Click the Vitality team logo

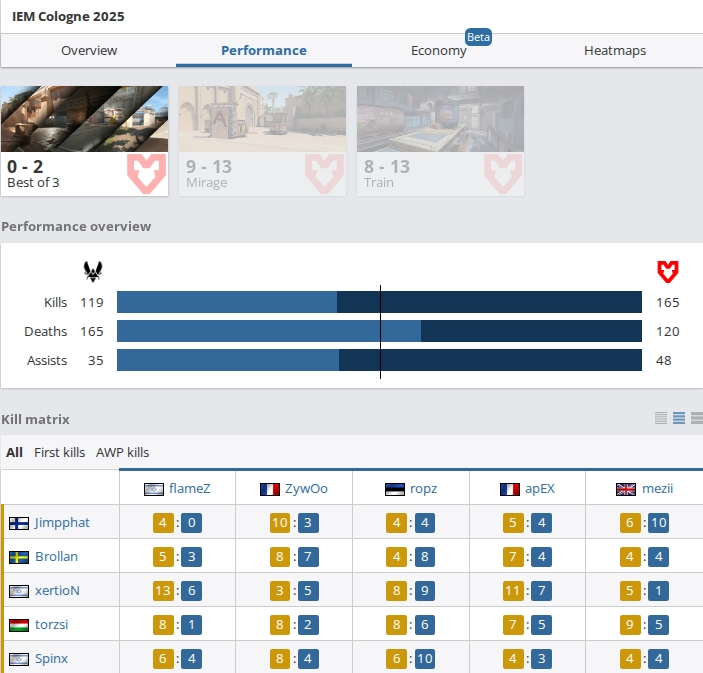[x=93, y=271]
